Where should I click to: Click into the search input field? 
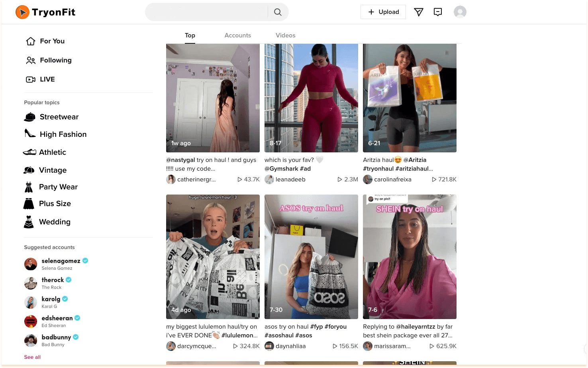[206, 12]
